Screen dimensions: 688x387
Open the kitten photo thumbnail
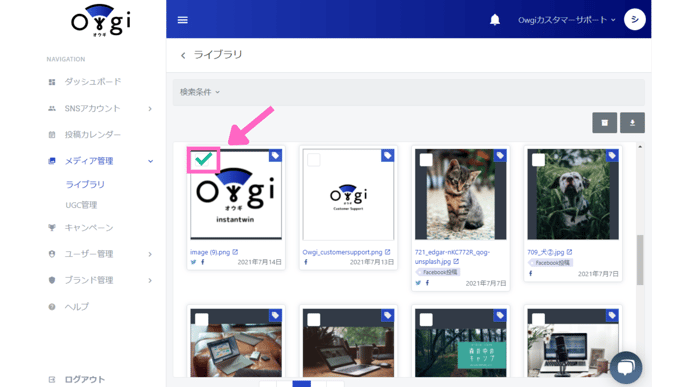pos(460,194)
